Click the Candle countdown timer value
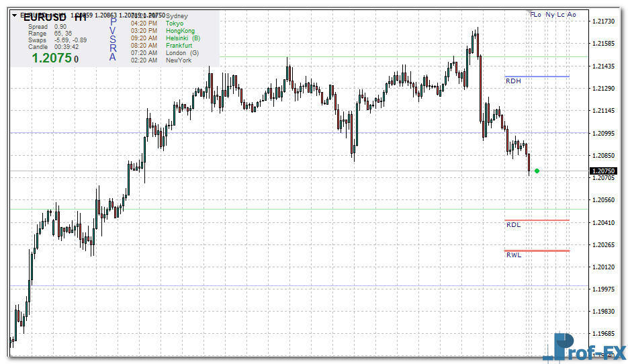The image size is (628, 364). (66, 47)
